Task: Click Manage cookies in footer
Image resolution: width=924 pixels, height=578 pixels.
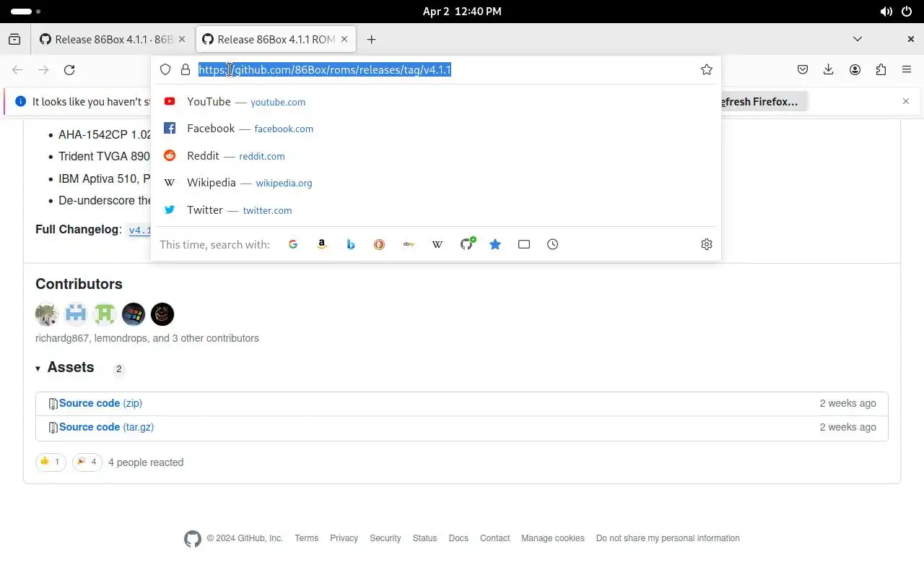Action: [x=553, y=538]
